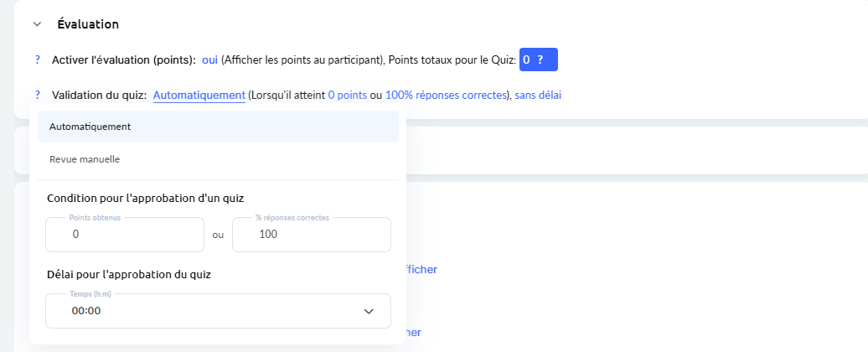
Task: Click the partially hidden 'fficher' link
Action: click(x=421, y=270)
